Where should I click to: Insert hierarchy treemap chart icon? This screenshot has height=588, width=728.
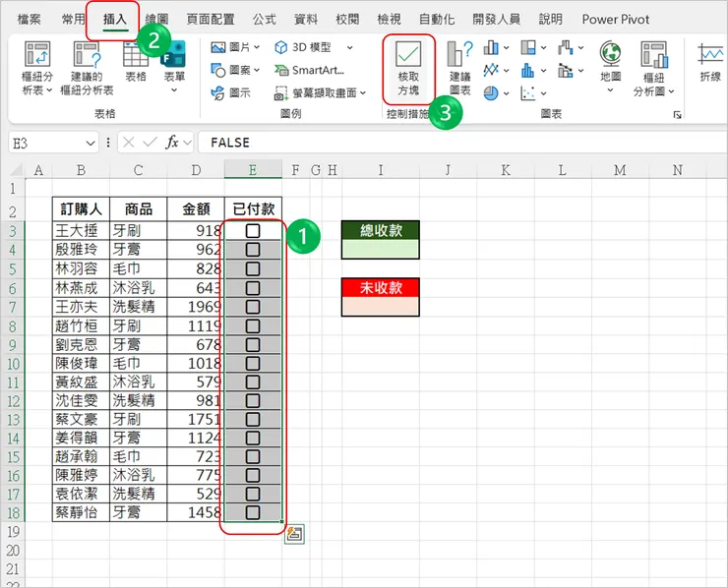[x=528, y=47]
